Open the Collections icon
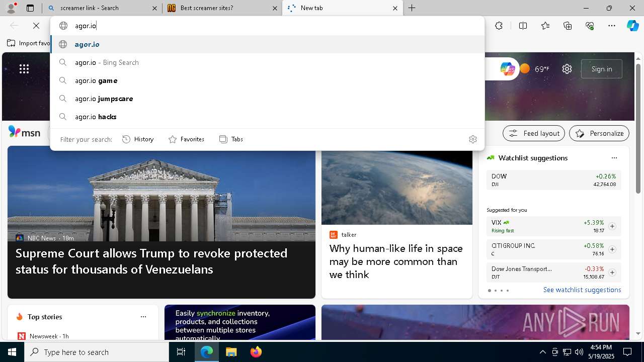Viewport: 644px width, 362px height. [568, 26]
